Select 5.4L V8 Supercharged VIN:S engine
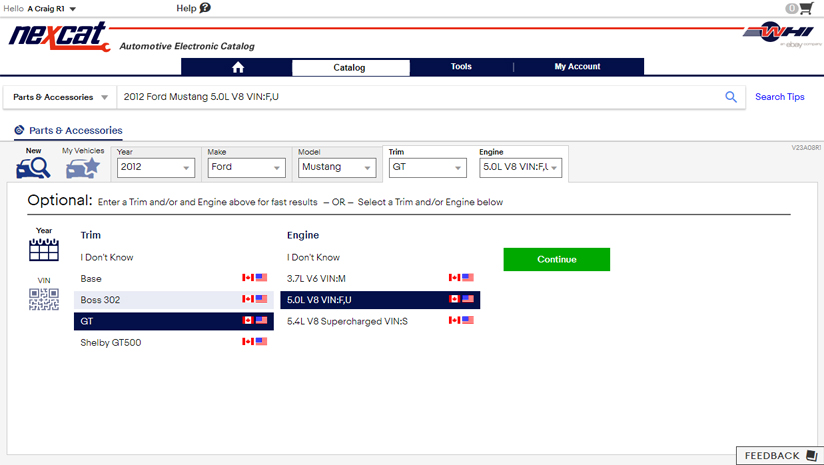The width and height of the screenshot is (824, 465). [380, 321]
